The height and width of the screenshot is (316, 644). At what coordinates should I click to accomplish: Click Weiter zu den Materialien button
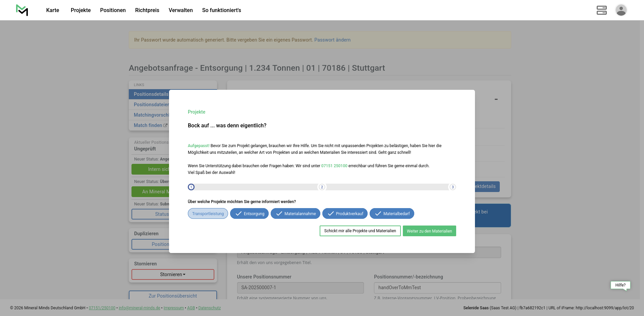click(429, 231)
